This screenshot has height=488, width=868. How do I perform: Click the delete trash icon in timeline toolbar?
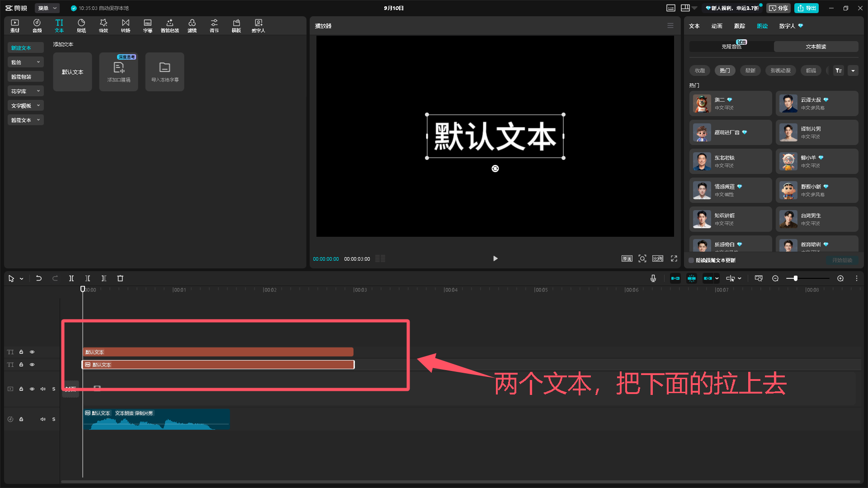coord(120,278)
